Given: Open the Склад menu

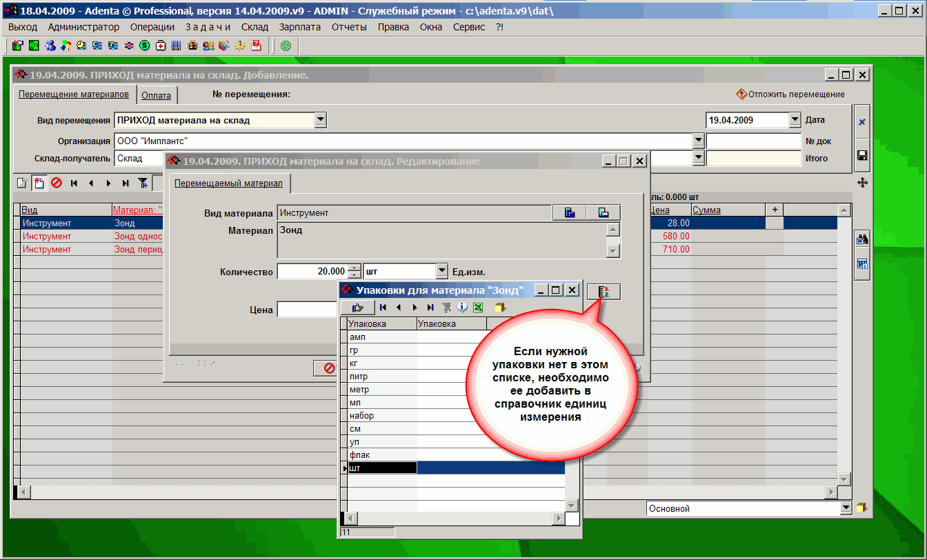Looking at the screenshot, I should pyautogui.click(x=255, y=27).
